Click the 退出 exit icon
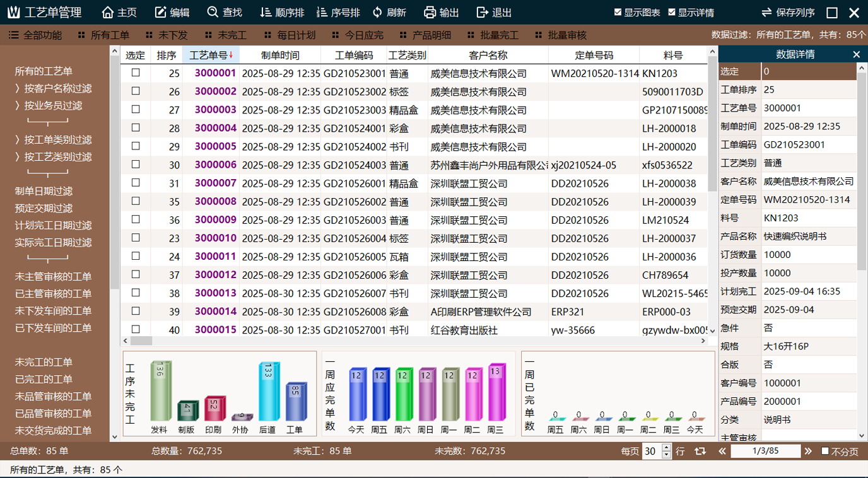The width and height of the screenshot is (868, 478). point(483,13)
